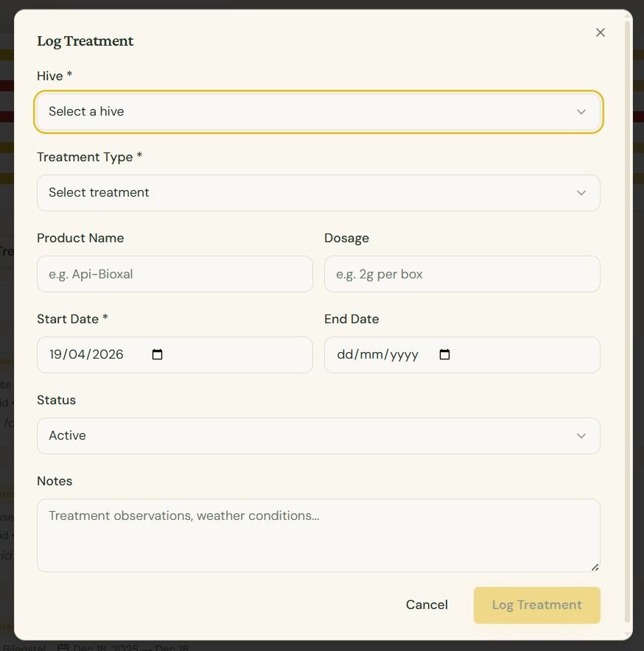
Task: Click the Hive field label
Action: (x=55, y=76)
